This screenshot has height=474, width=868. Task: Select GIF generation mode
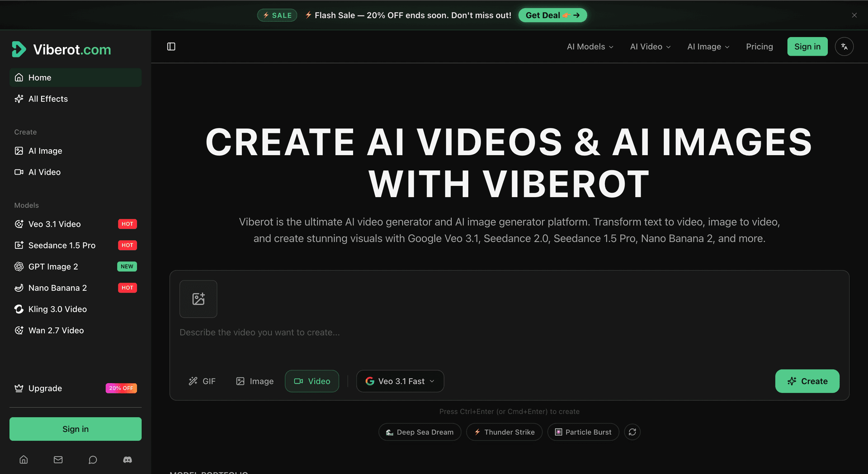[202, 381]
